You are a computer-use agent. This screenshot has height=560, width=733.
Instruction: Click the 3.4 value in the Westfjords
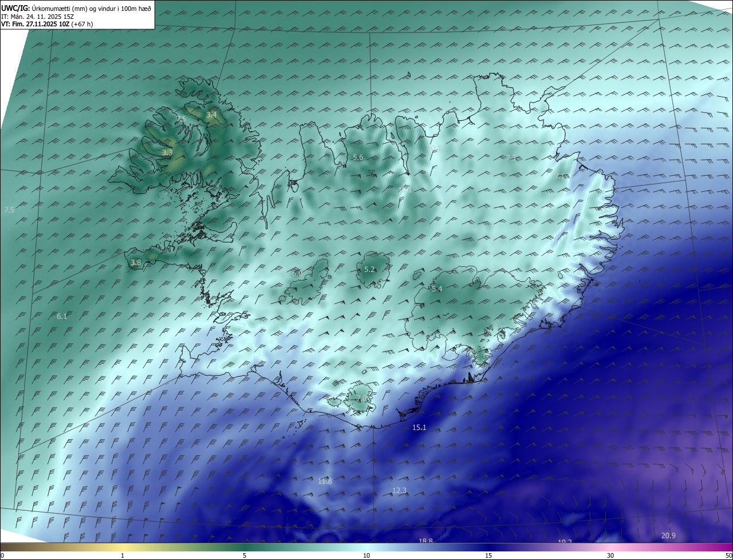click(x=211, y=115)
